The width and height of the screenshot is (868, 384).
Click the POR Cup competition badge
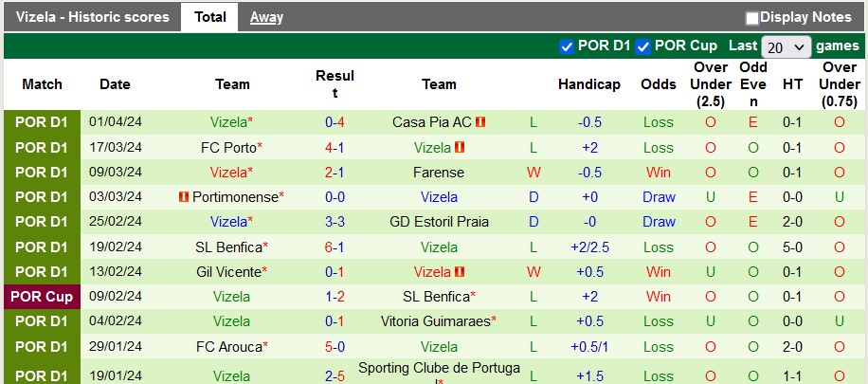coord(42,297)
